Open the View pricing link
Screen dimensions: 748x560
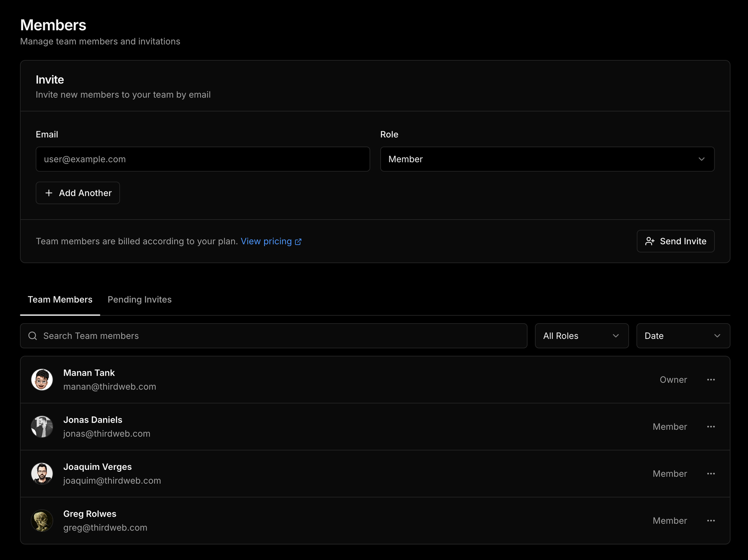click(266, 242)
